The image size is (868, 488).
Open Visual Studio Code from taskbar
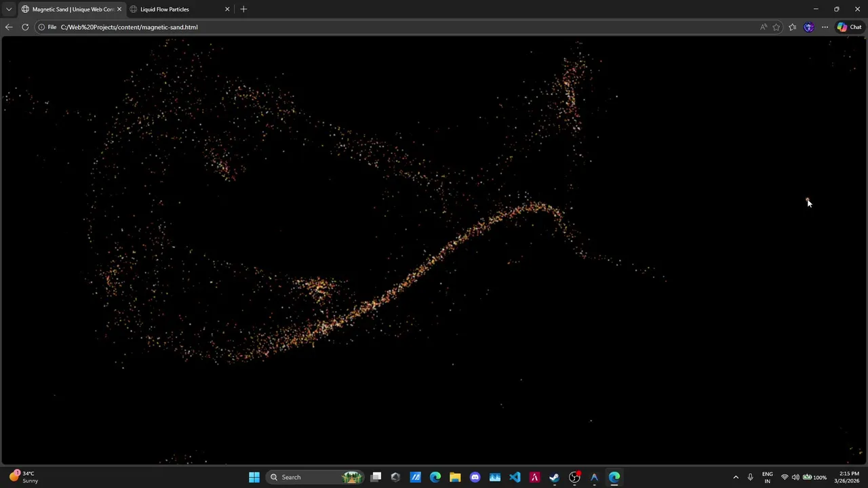[x=515, y=477]
